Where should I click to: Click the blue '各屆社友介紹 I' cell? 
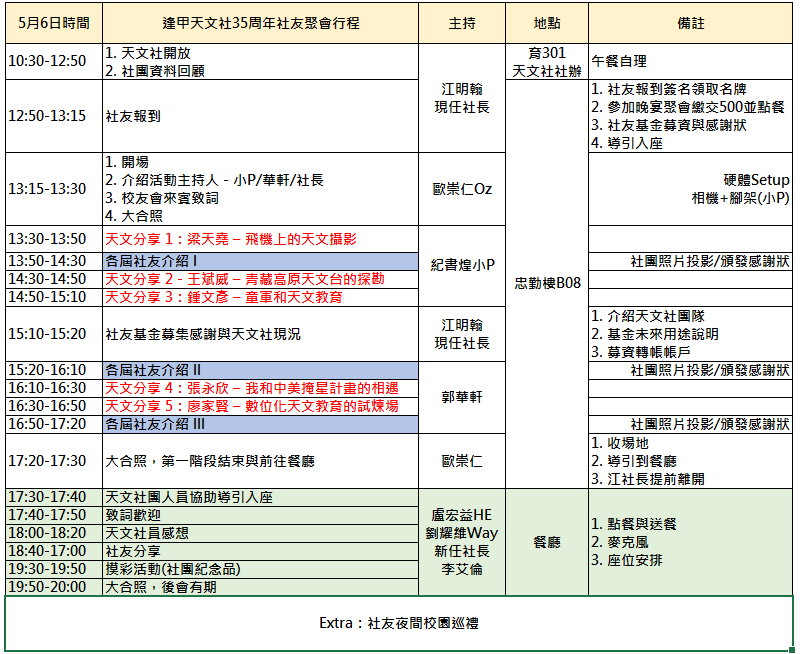260,261
